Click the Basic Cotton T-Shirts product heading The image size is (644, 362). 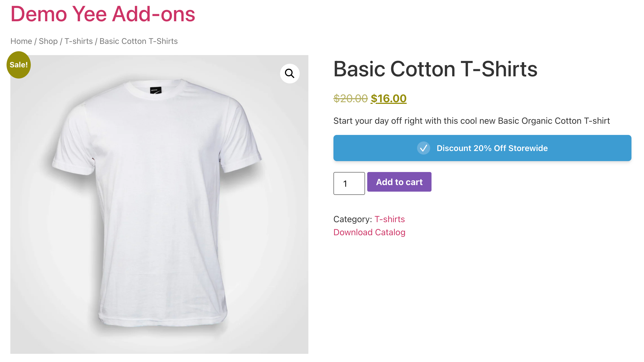[x=435, y=69]
